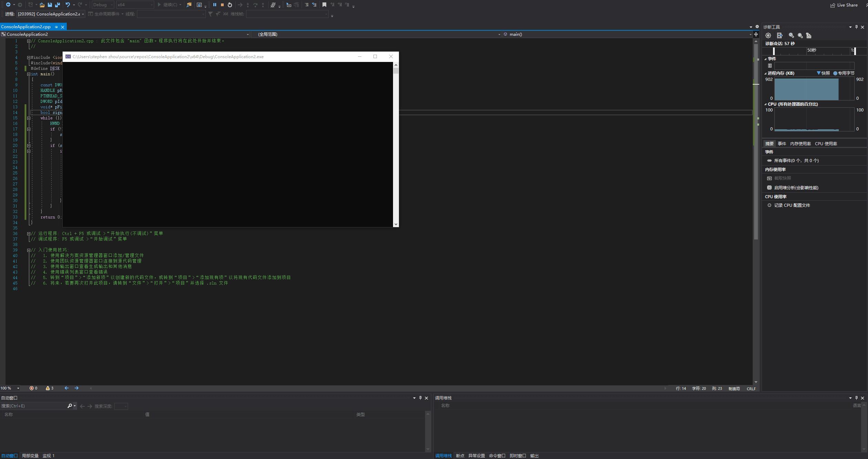Switch to the Summary tab in diagnostics
The image size is (868, 459).
coord(769,144)
